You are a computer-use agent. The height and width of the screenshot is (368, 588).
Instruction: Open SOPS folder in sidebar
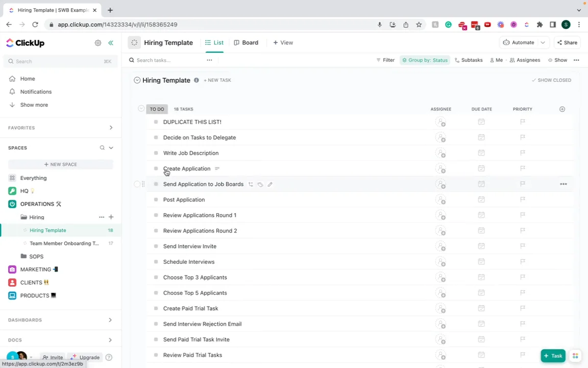[x=36, y=257]
